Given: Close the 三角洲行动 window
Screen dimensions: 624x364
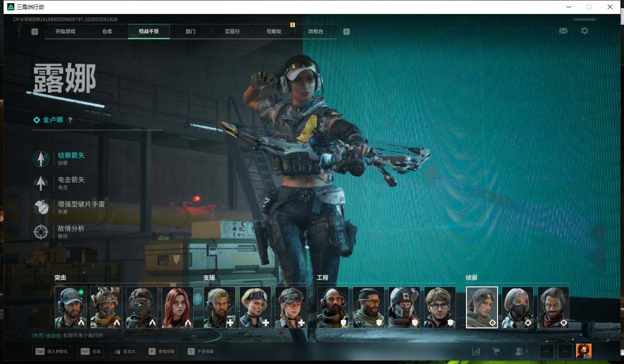Looking at the screenshot, I should (x=610, y=7).
